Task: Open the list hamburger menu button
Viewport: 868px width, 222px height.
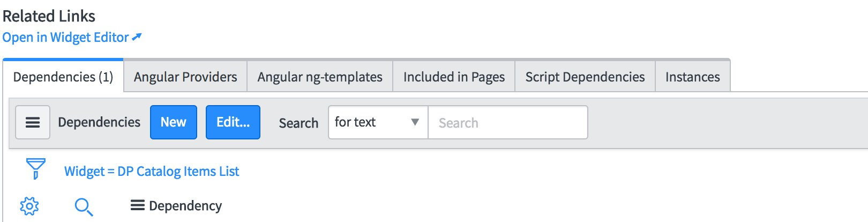Action: pos(33,122)
